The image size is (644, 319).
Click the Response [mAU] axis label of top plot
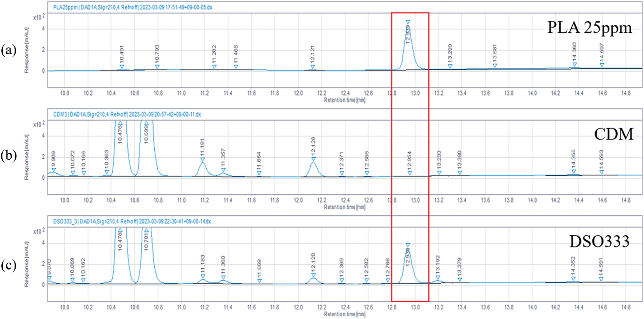pyautogui.click(x=26, y=51)
